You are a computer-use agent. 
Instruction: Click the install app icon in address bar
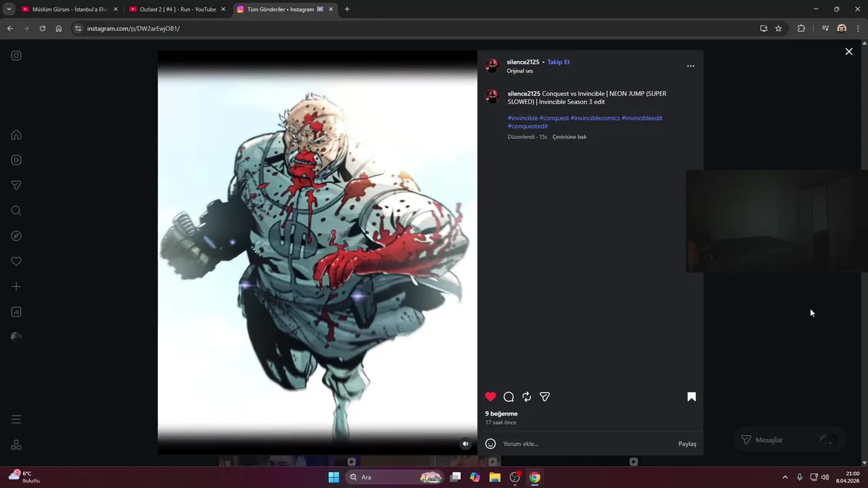(764, 28)
